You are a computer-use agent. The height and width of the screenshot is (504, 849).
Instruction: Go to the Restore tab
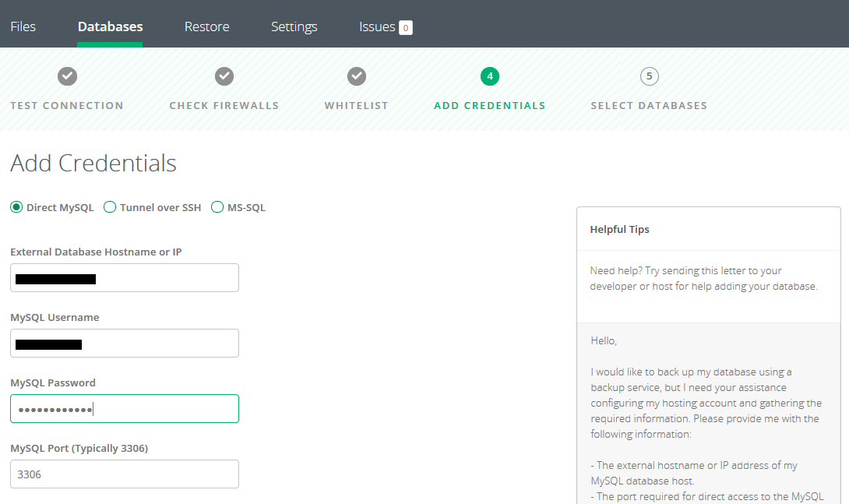(x=206, y=26)
